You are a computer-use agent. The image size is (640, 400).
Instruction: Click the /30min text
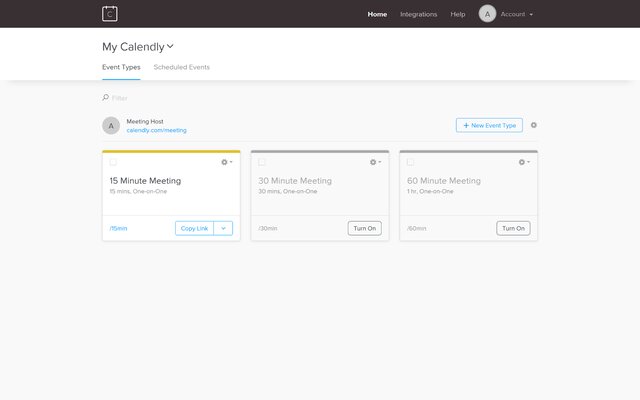(268, 229)
